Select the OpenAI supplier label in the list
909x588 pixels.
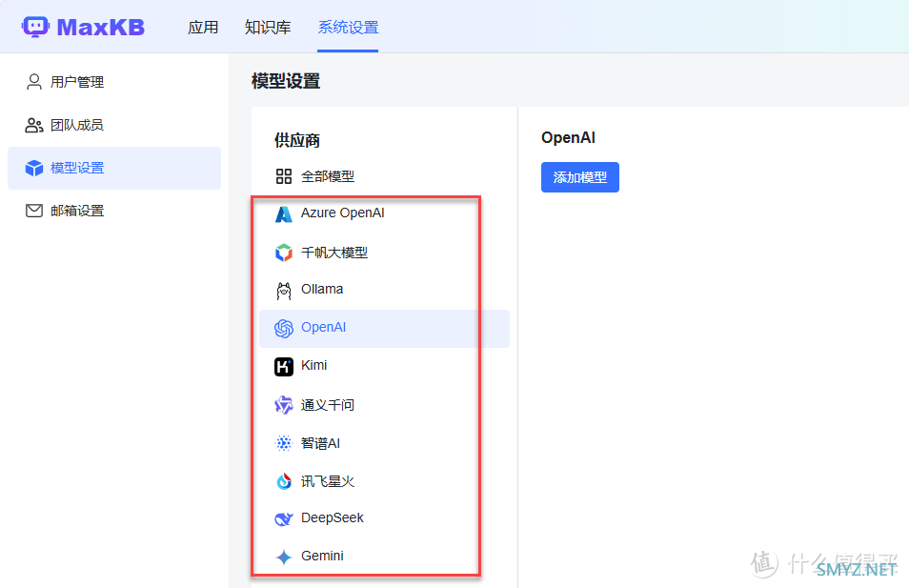(x=323, y=327)
